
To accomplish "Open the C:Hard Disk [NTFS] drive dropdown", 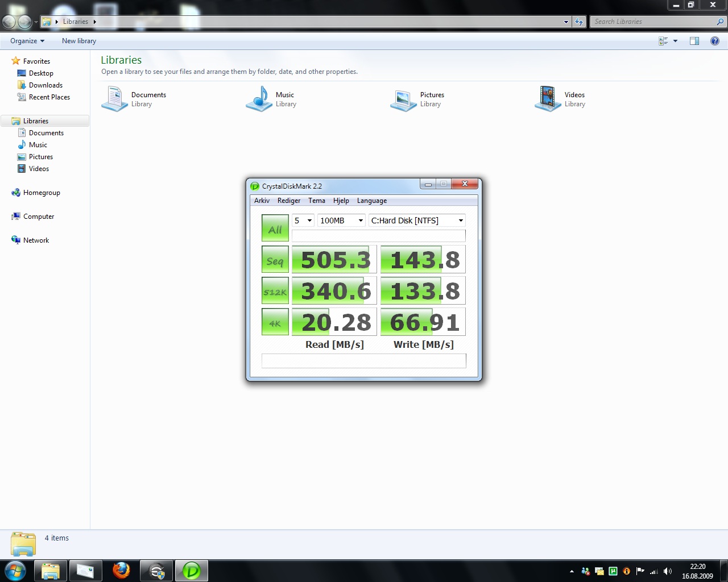I will click(417, 221).
